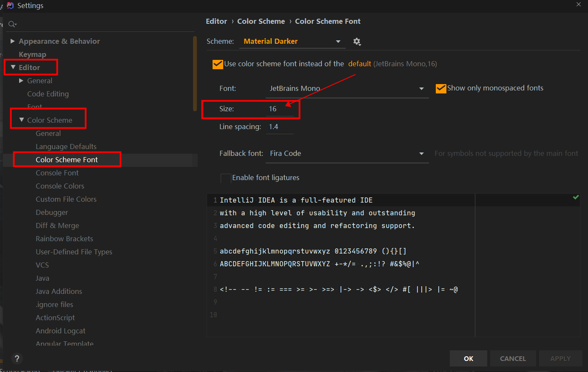
Task: Select Diff & Merge item
Action: pyautogui.click(x=57, y=225)
